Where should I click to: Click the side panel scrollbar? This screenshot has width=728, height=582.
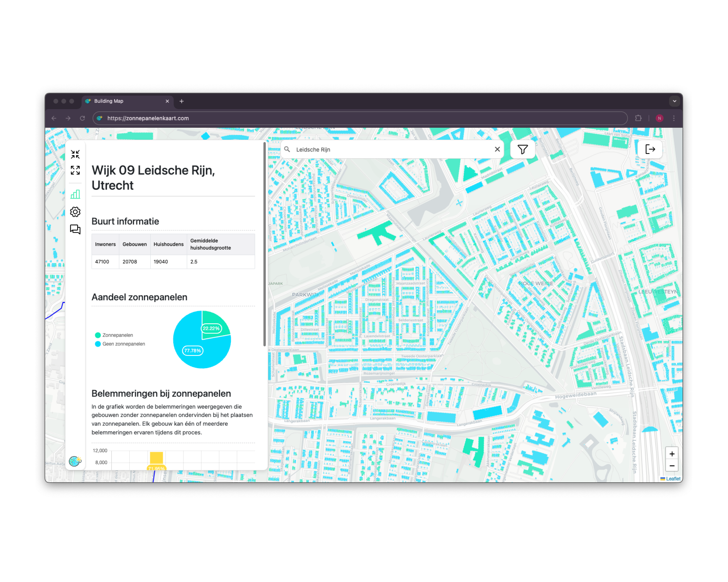pyautogui.click(x=264, y=244)
